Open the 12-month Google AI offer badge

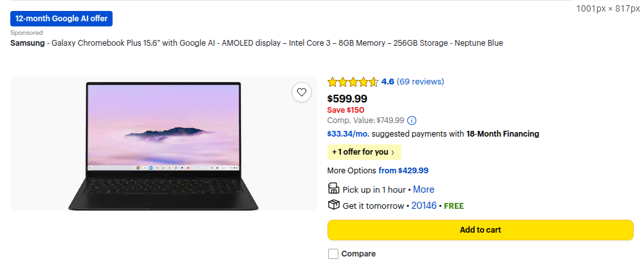pos(61,19)
